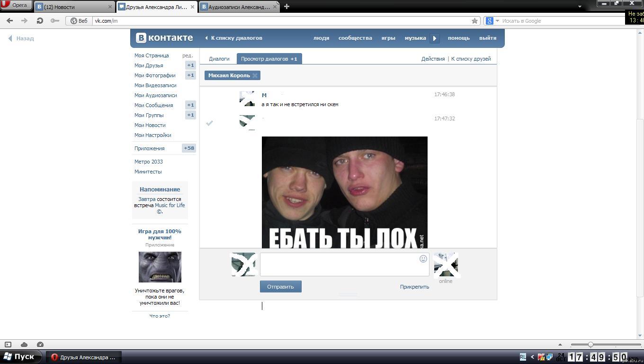Open a new browser tab with the plus
The width and height of the screenshot is (644, 364).
tap(286, 7)
